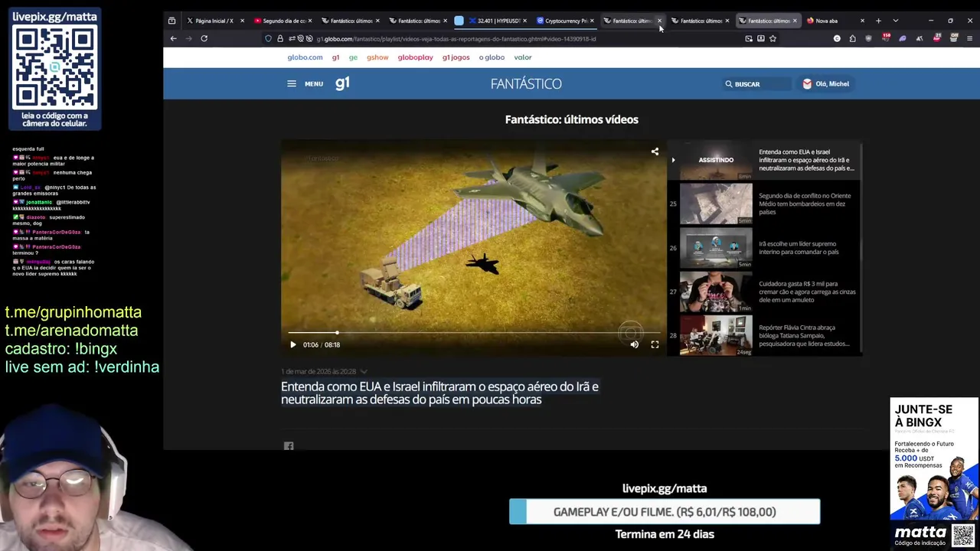Open playlist video 26 thumbnail
This screenshot has width=980, height=551.
(716, 248)
